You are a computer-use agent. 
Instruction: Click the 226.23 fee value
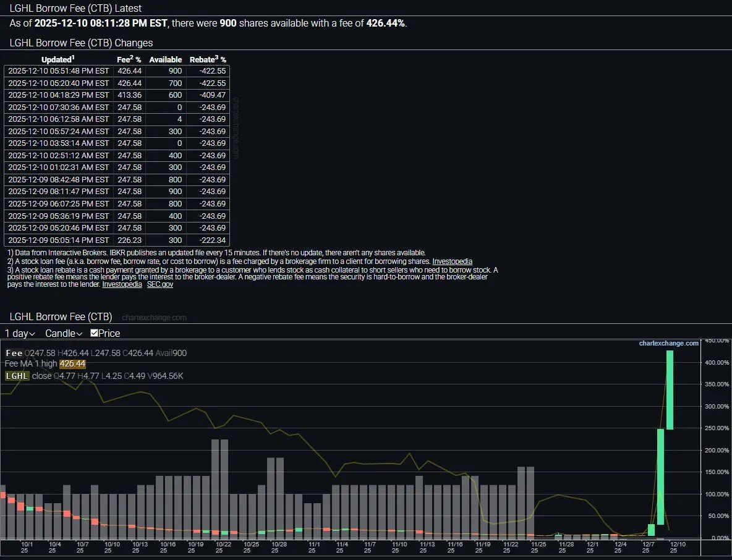click(129, 240)
